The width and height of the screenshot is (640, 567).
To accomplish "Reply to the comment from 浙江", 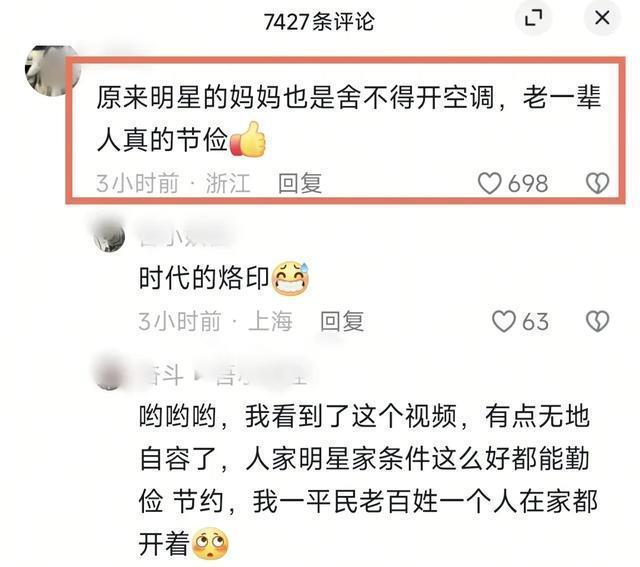I will tap(300, 183).
